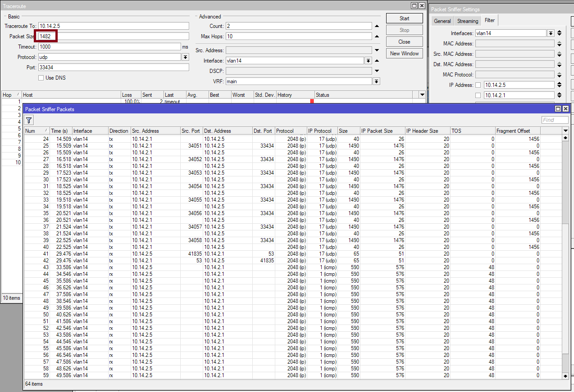Viewport: 574px width, 392px height.
Task: Maximize the Packet Sniffer Packets window
Action: (x=558, y=109)
